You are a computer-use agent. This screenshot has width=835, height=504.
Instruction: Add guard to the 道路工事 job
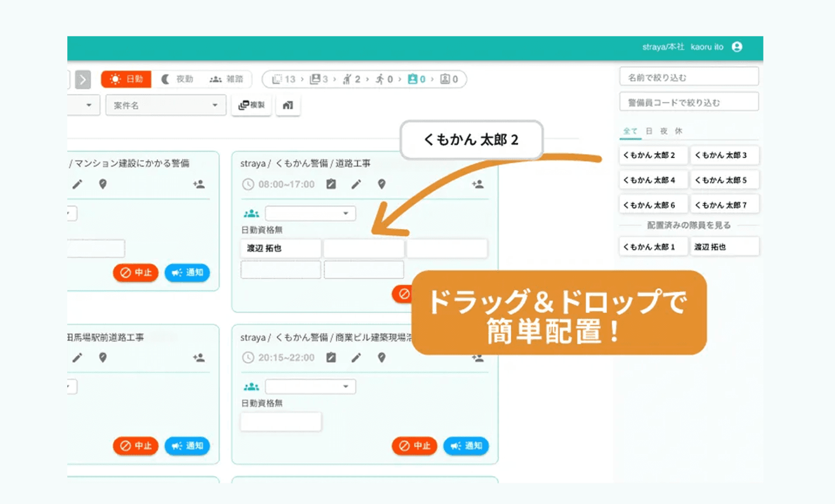[478, 184]
